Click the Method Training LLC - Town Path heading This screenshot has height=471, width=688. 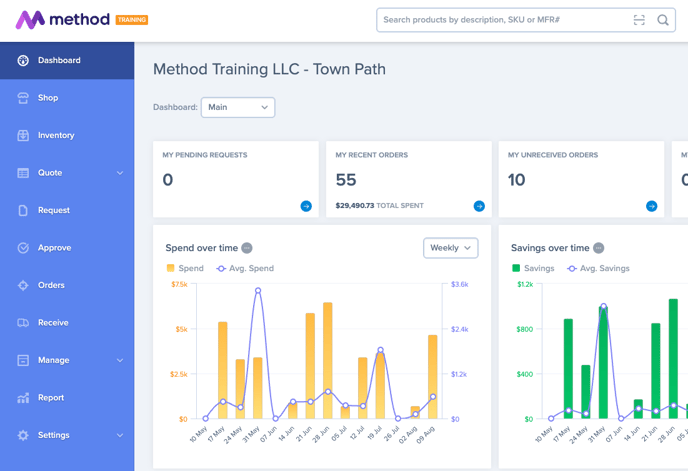(x=269, y=69)
